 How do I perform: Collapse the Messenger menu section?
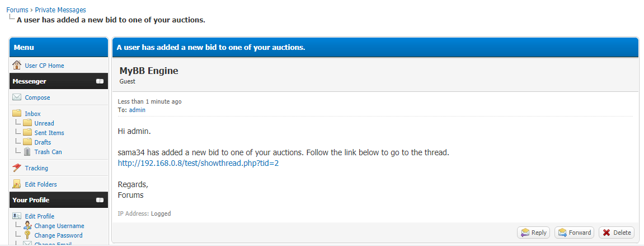click(100, 81)
